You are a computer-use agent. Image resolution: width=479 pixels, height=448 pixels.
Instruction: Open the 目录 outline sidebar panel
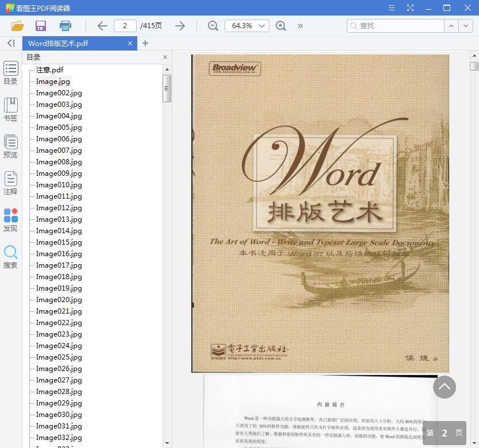point(11,73)
